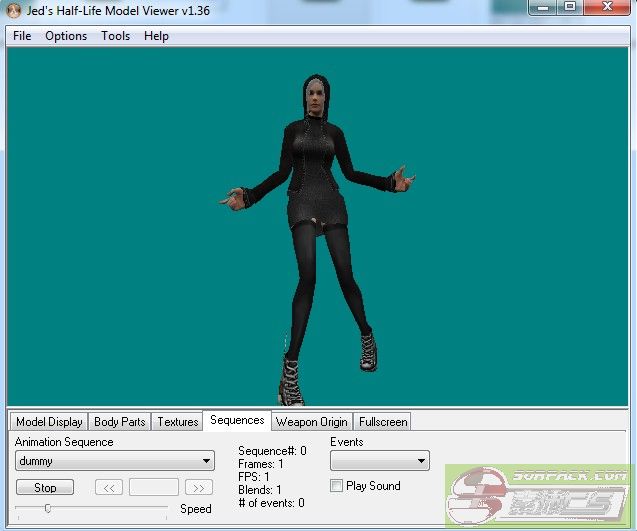This screenshot has width=637, height=531.
Task: Expand the Events dropdown
Action: 422,461
